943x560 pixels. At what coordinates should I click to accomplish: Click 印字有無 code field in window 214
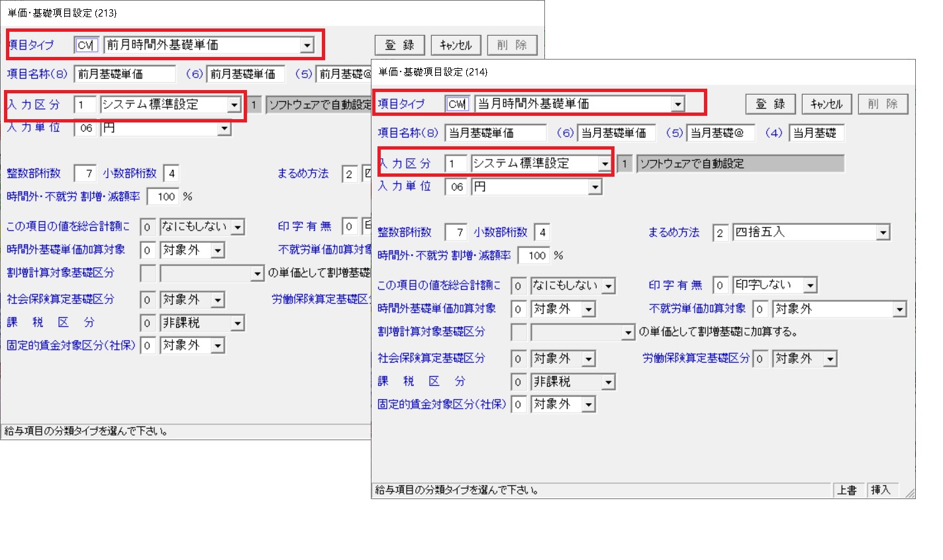(720, 286)
